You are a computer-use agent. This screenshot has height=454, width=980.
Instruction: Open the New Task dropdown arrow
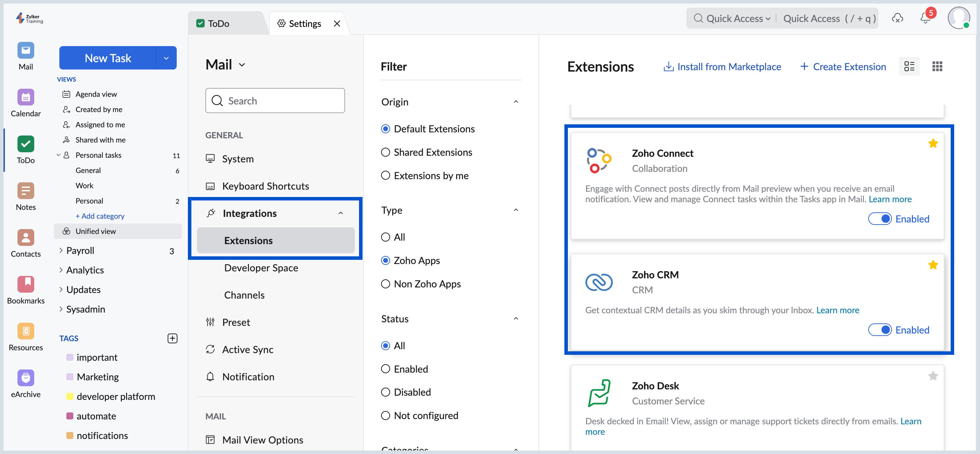(166, 58)
